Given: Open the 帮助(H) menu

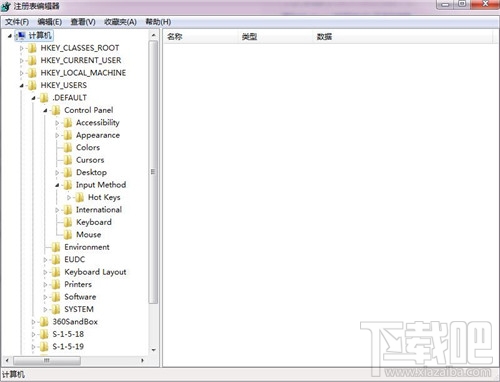Looking at the screenshot, I should tap(158, 22).
